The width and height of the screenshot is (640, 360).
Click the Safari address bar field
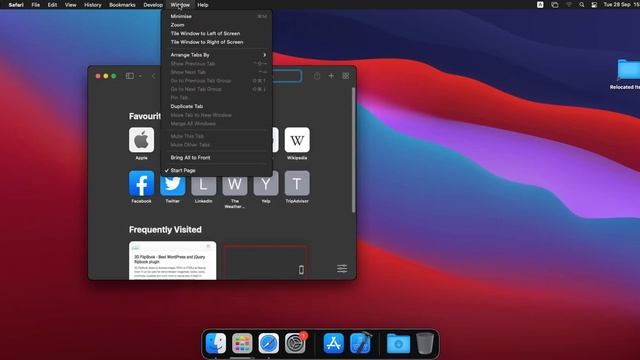[287, 76]
